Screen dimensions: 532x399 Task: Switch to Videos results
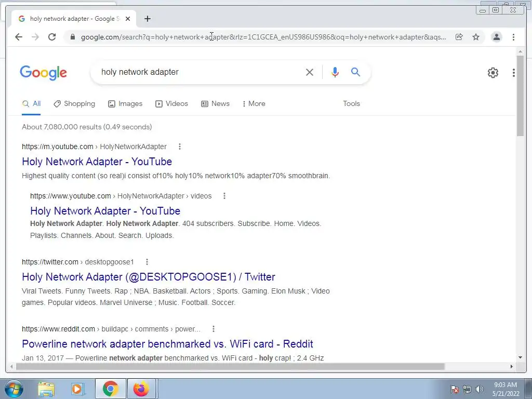tap(171, 104)
